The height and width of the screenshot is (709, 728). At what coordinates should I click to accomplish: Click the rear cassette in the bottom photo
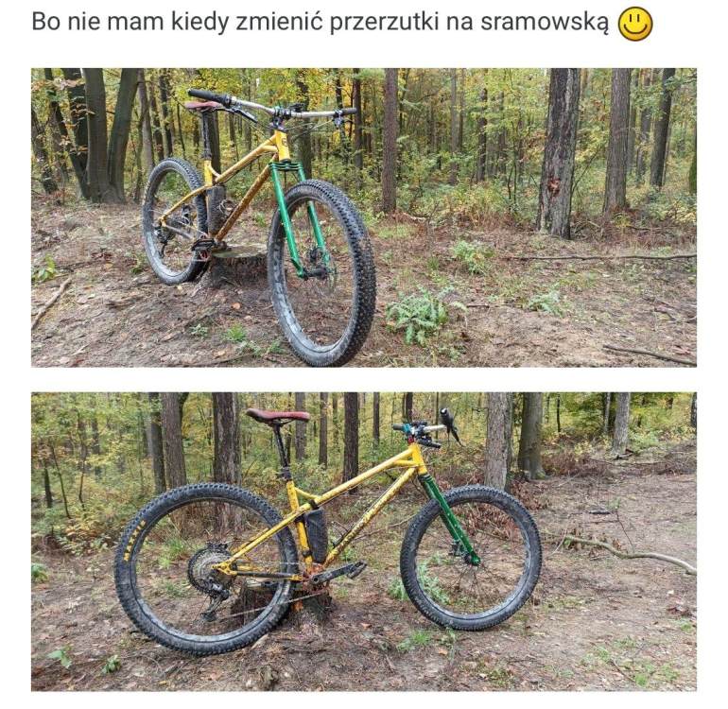point(211,570)
